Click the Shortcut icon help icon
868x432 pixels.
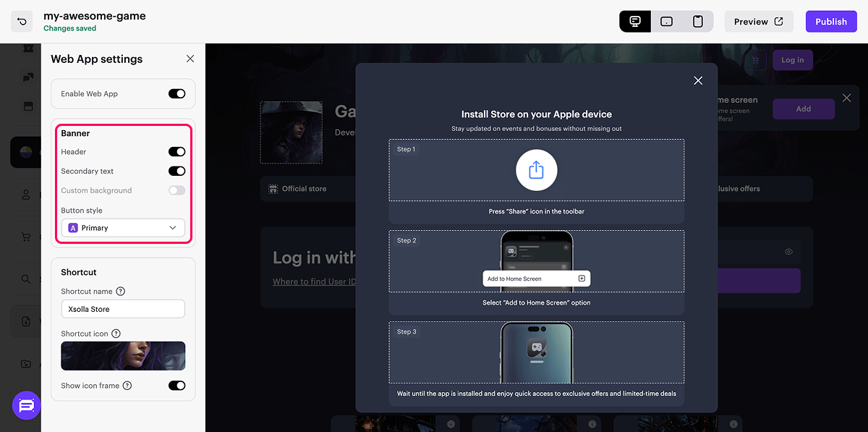pos(116,334)
